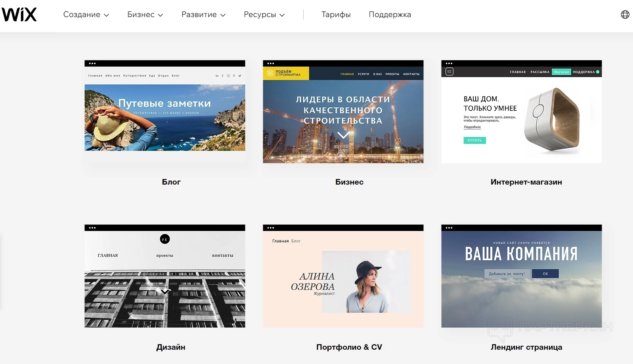Click проекты in the design template menu
This screenshot has height=364, width=633.
coord(165,255)
